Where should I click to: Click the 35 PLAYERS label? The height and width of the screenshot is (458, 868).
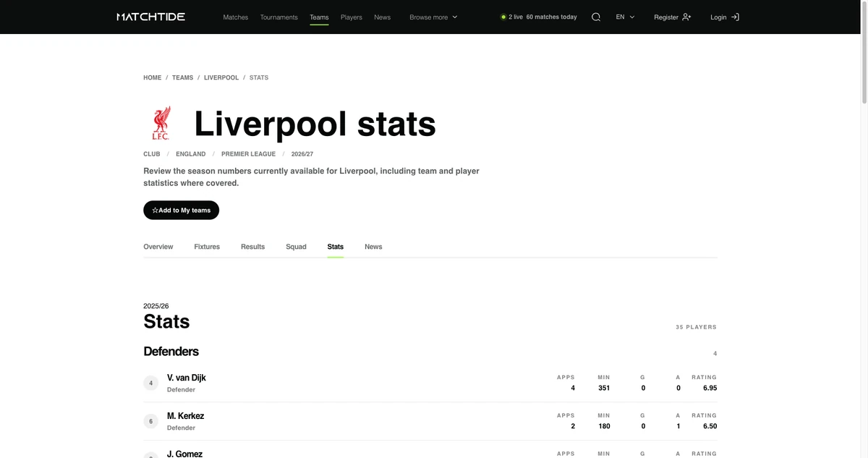pos(696,327)
